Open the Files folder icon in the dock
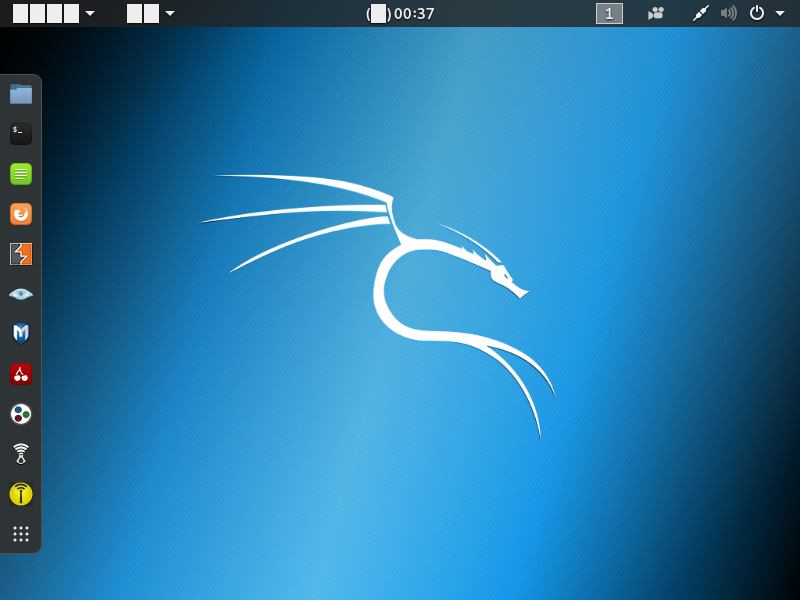The height and width of the screenshot is (600, 800). (21, 94)
